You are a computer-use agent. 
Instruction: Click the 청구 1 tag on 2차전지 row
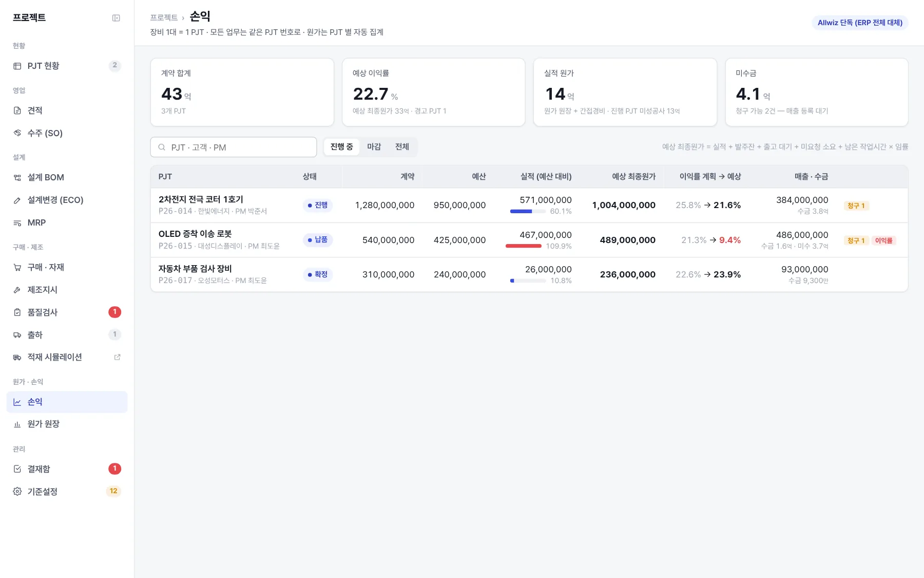856,206
